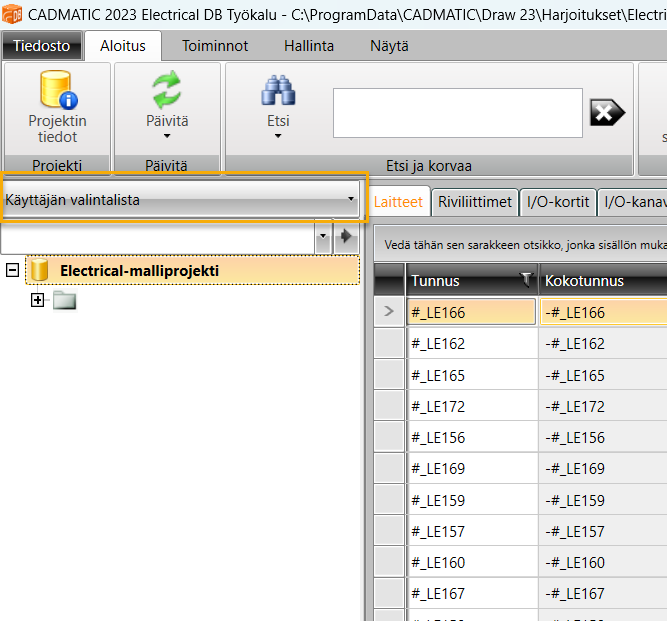This screenshot has width=667, height=621.
Task: Click into the Etsi ja korvaa search field
Action: coord(457,112)
